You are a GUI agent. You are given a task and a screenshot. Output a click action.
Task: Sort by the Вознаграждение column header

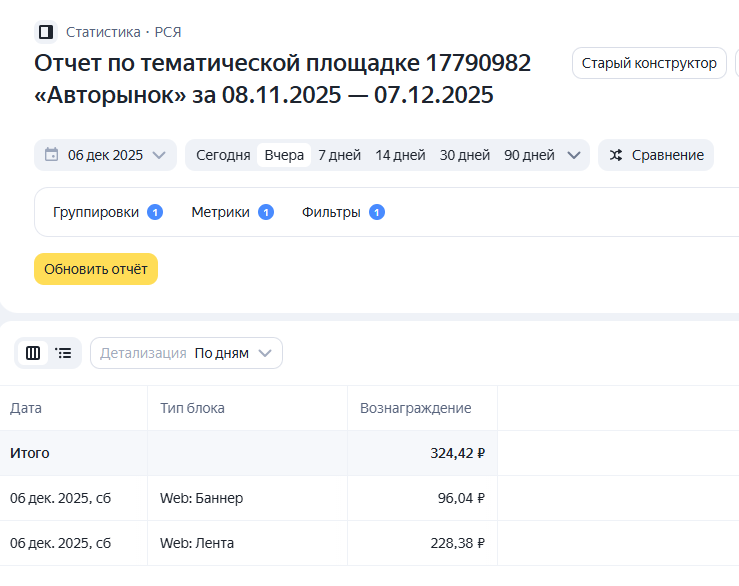(x=415, y=408)
